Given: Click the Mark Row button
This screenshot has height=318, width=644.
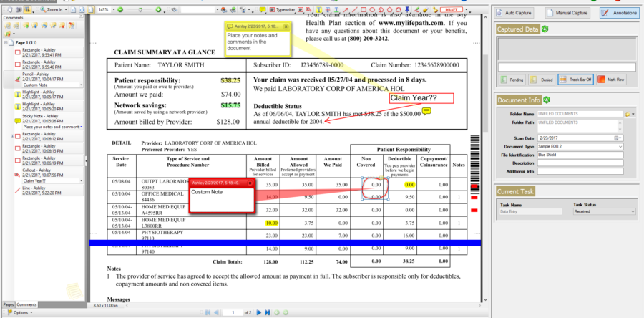Looking at the screenshot, I should [610, 79].
